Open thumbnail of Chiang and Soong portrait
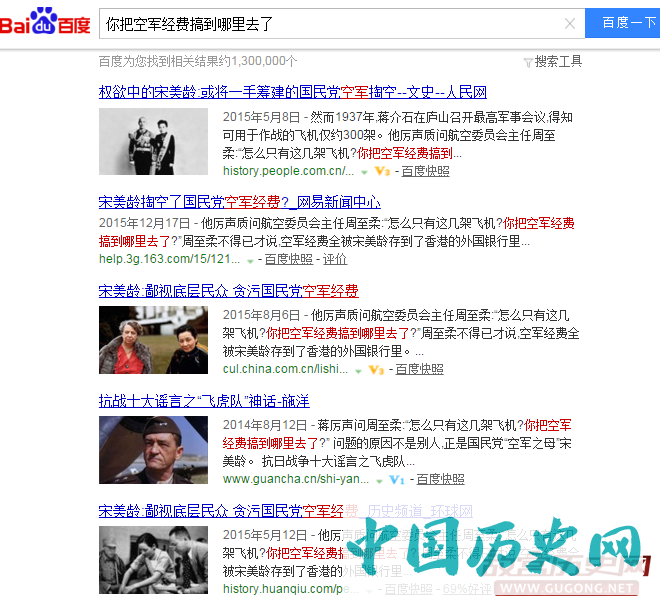 (153, 141)
